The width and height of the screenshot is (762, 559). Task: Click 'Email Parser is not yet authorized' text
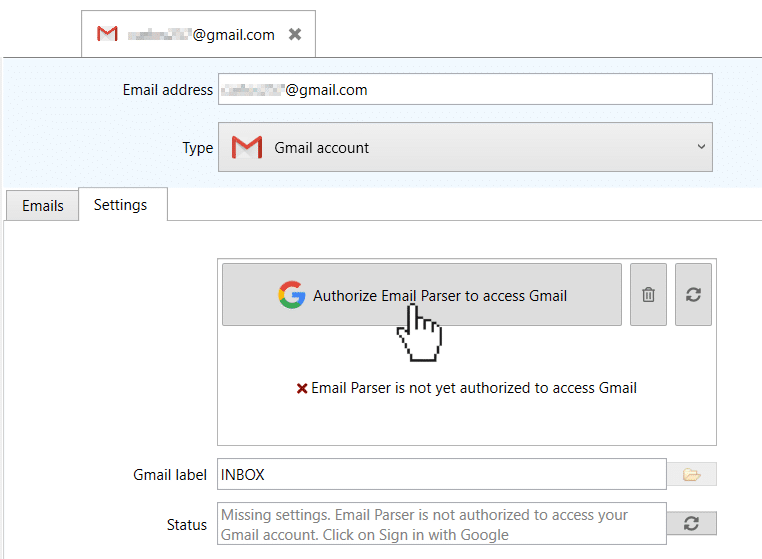pyautogui.click(x=474, y=388)
